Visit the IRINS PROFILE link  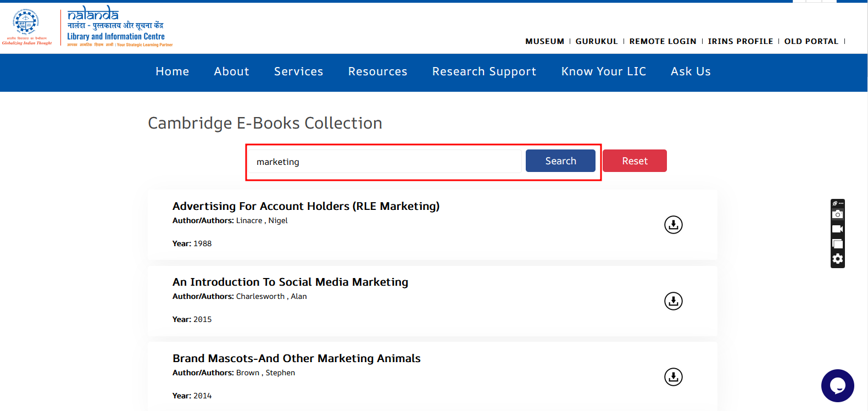[x=740, y=41]
